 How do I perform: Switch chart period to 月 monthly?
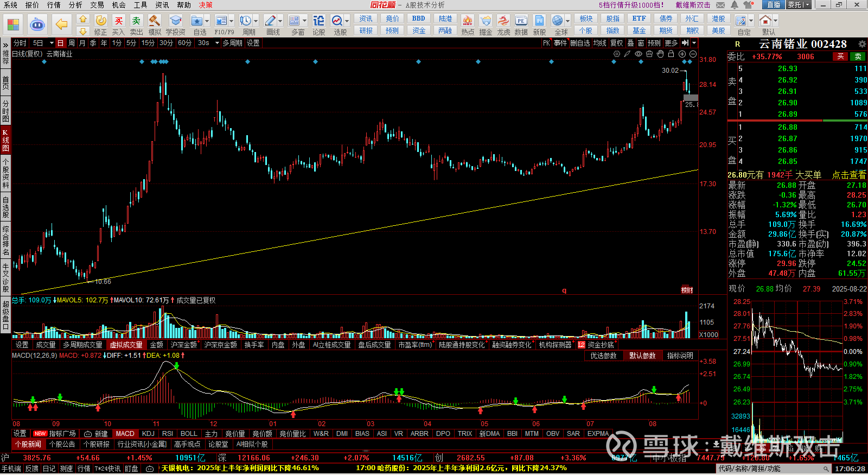point(82,43)
